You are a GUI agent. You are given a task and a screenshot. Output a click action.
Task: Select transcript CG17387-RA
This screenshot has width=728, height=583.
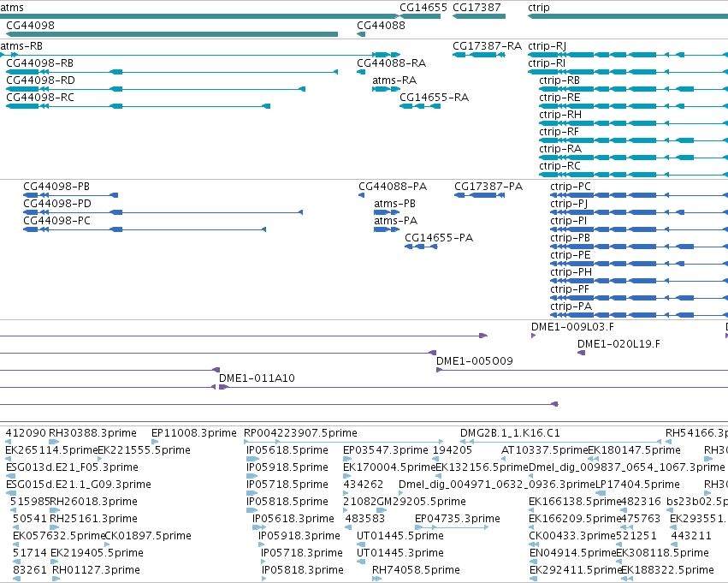point(487,46)
